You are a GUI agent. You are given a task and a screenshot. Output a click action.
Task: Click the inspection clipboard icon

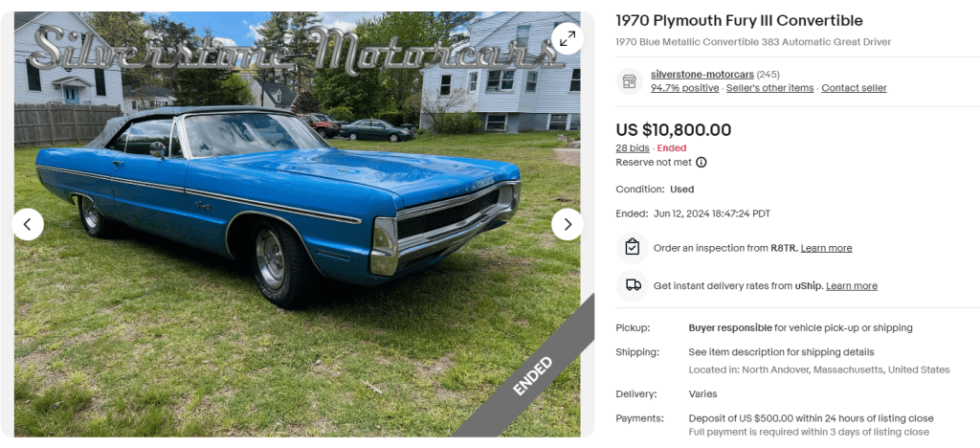(632, 247)
